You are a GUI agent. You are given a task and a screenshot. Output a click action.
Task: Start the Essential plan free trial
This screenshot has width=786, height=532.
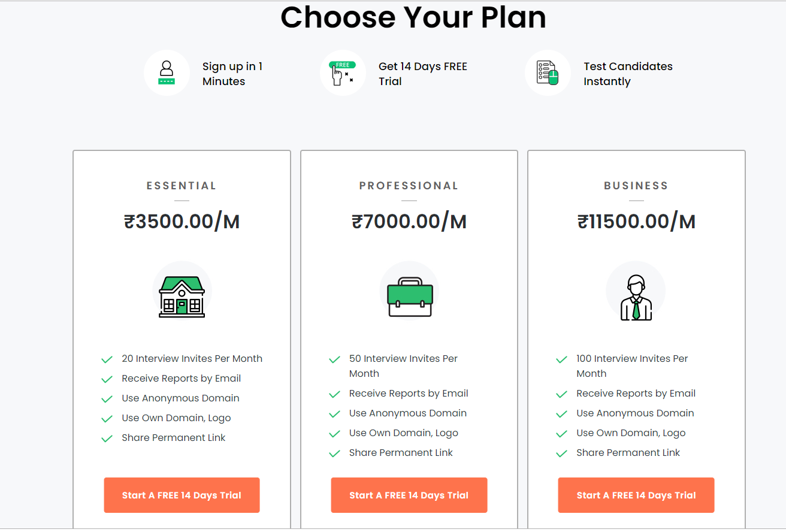[x=182, y=495]
